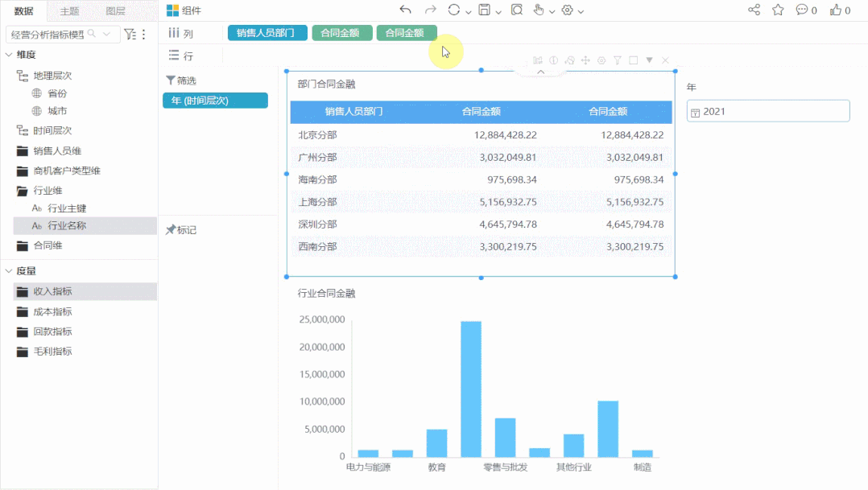868x490 pixels.
Task: Switch to the 数据 tab
Action: 24,10
